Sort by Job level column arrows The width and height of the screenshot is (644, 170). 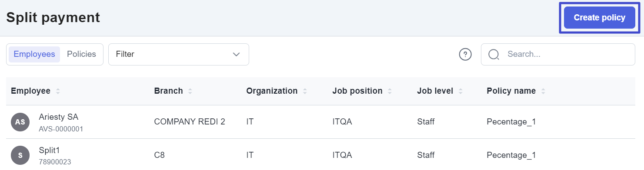pos(460,92)
